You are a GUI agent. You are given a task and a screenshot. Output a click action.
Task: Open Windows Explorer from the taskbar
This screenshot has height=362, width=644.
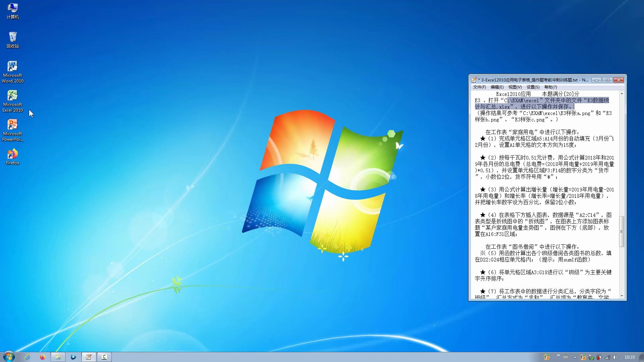pos(58,357)
